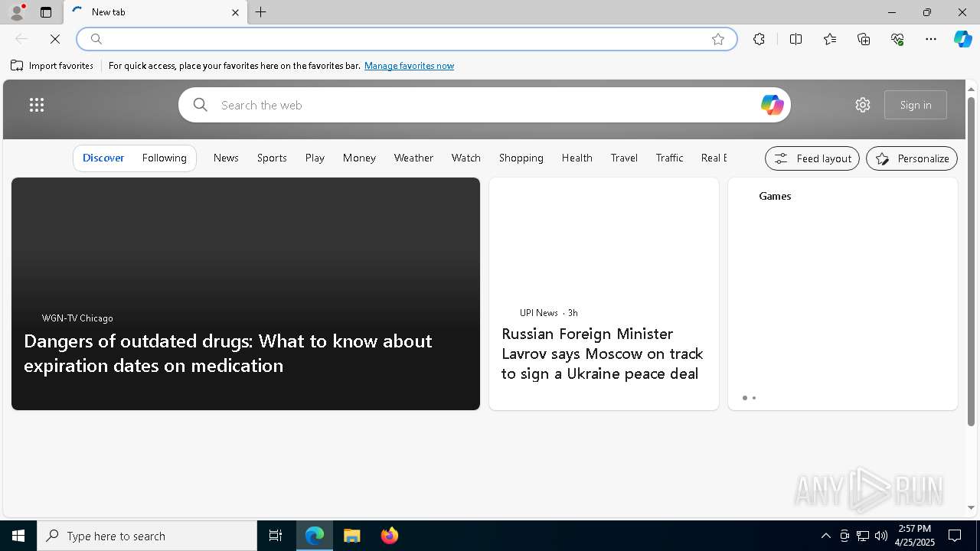The image size is (980, 551).
Task: Open the News category
Action: (x=226, y=158)
